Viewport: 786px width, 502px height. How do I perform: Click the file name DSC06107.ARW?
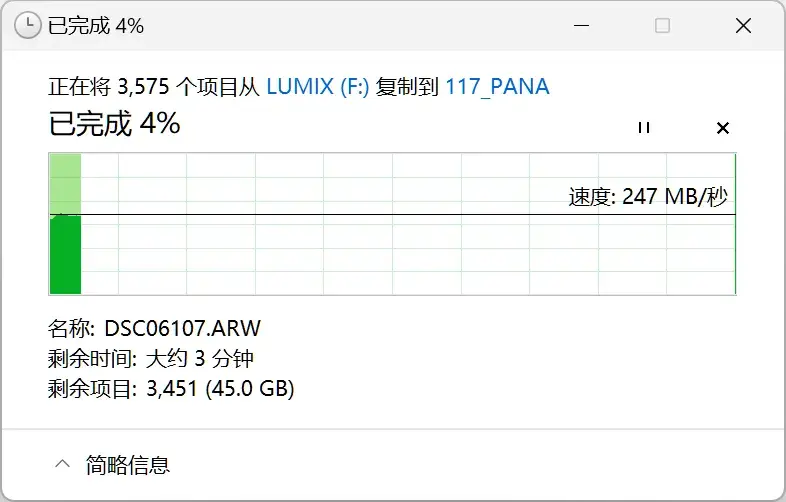point(182,328)
